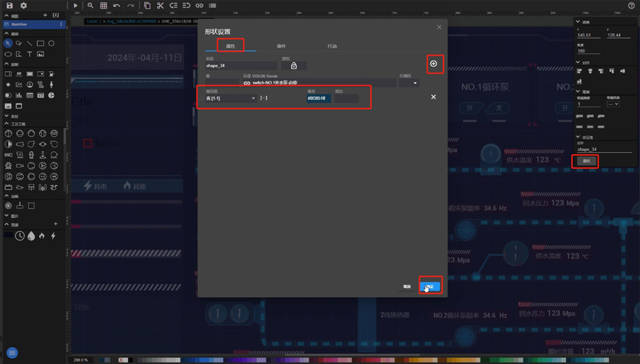Open the 高 [1-1] range dropdown

tap(231, 98)
